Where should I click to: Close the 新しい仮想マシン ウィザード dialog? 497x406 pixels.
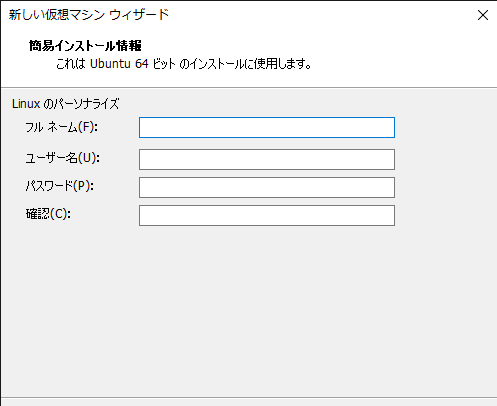(483, 15)
